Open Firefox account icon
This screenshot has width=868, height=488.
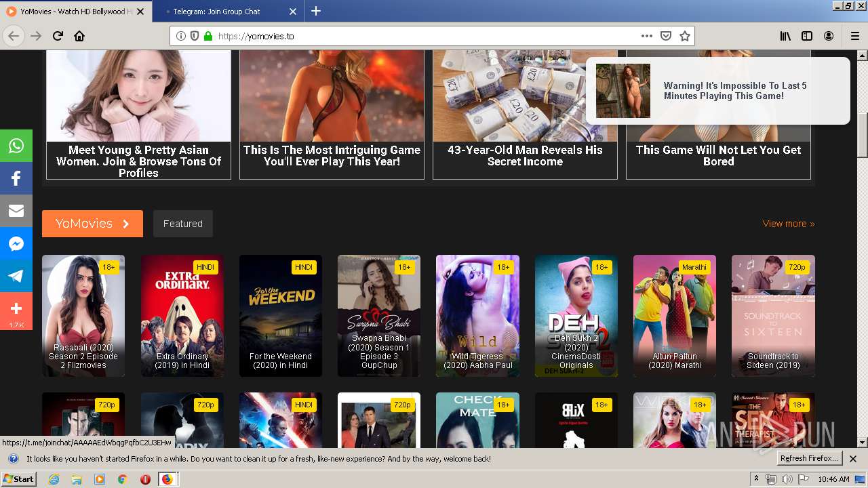[829, 36]
